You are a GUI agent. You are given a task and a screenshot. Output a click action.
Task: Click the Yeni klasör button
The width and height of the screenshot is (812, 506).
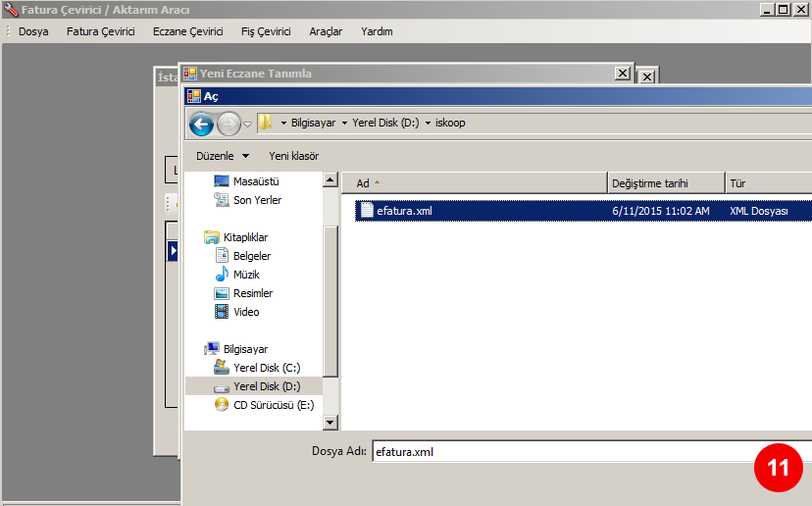293,156
